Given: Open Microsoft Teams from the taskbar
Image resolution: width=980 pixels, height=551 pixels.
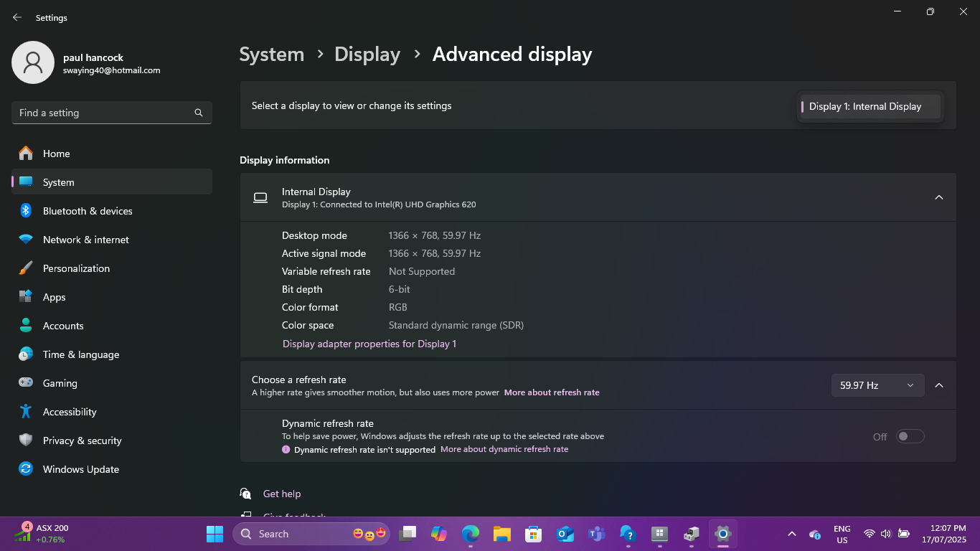Looking at the screenshot, I should [596, 534].
